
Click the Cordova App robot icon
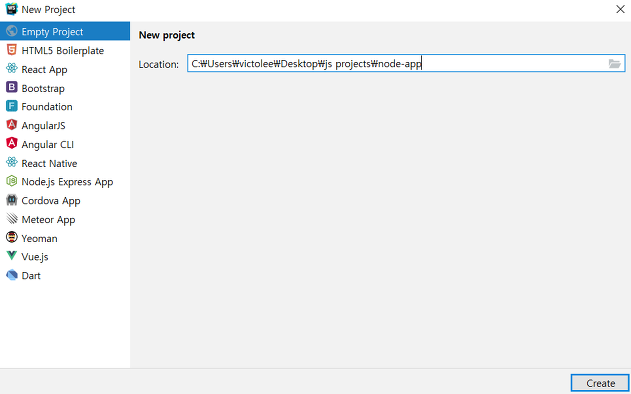(12, 200)
